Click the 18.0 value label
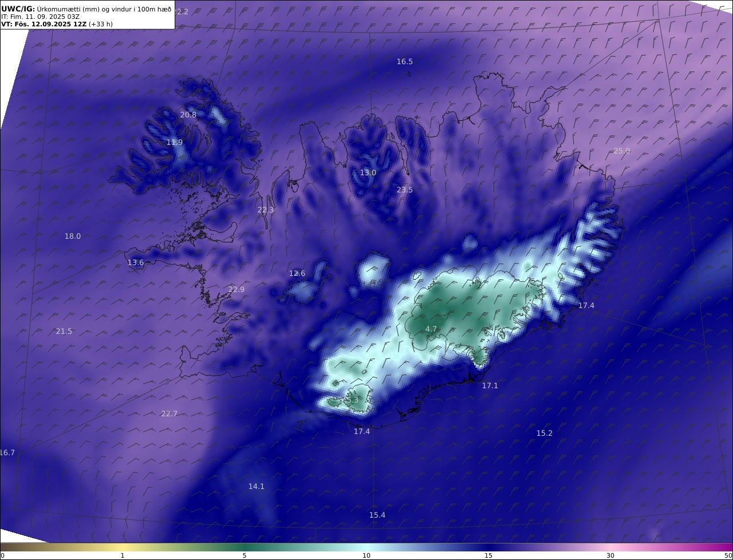The width and height of the screenshot is (733, 560). pos(73,236)
